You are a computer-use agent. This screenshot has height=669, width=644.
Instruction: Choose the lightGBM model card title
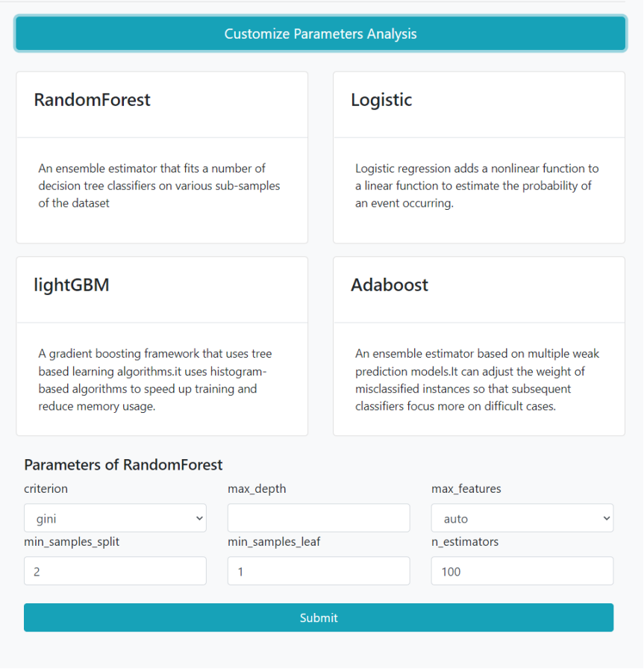(72, 285)
